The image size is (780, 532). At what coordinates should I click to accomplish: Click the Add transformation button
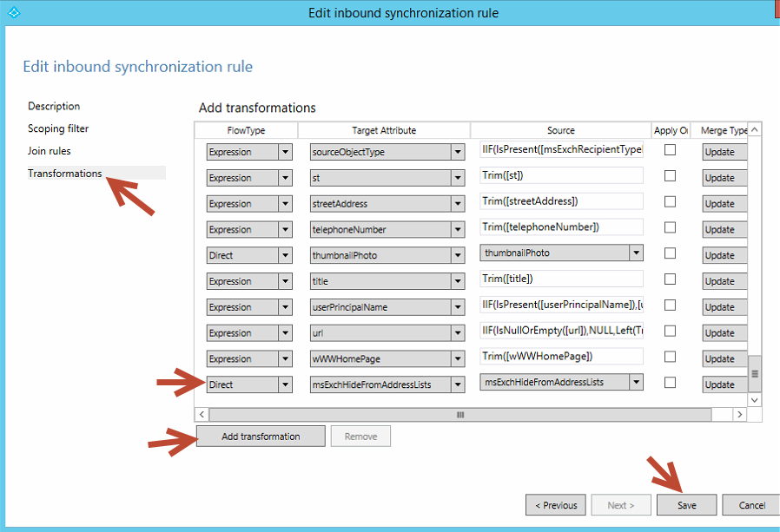261,437
